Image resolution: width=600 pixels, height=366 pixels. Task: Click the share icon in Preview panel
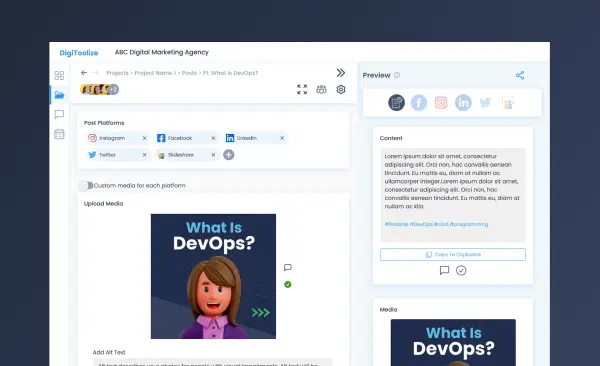click(520, 75)
